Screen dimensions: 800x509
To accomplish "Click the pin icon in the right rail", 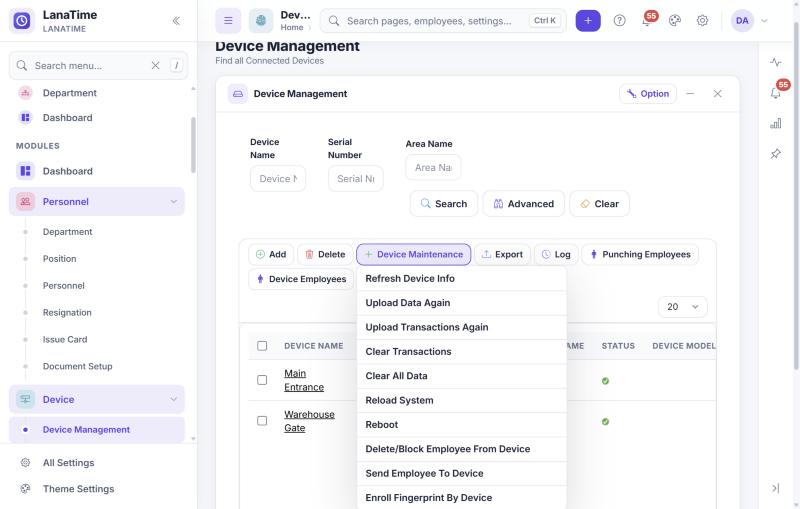I will click(776, 154).
